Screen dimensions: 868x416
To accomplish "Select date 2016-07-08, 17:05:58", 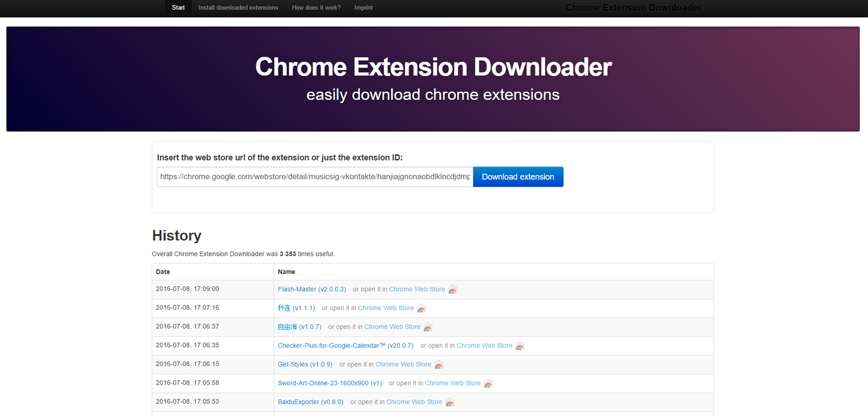I will [x=187, y=383].
